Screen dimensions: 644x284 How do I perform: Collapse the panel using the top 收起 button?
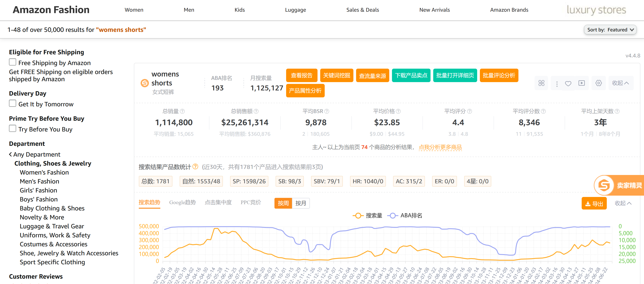(620, 83)
